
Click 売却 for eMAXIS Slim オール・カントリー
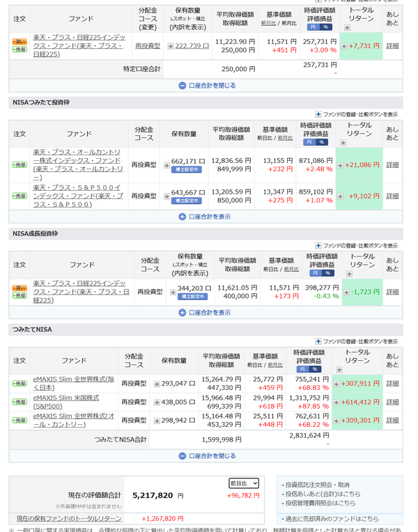pyautogui.click(x=20, y=421)
